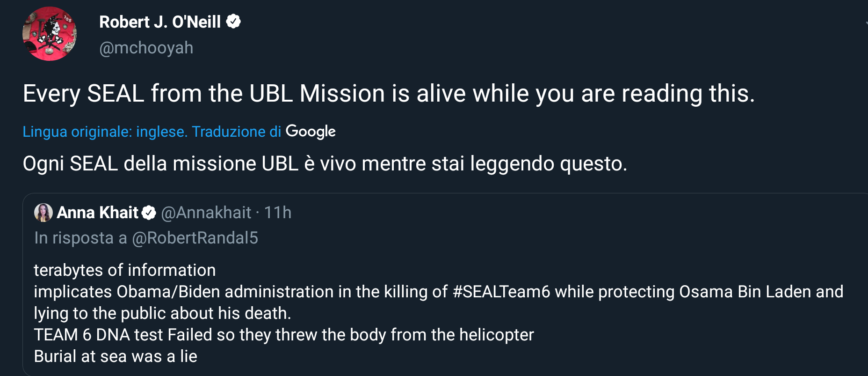This screenshot has height=376, width=868.
Task: Click the verified badge beside Anna Khait
Action: 149,213
